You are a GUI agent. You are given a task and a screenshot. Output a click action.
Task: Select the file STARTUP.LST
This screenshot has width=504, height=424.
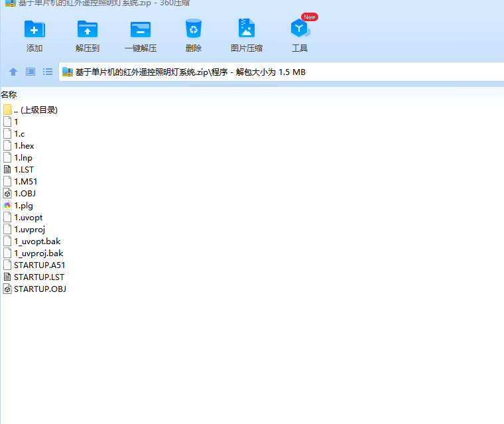(x=34, y=277)
